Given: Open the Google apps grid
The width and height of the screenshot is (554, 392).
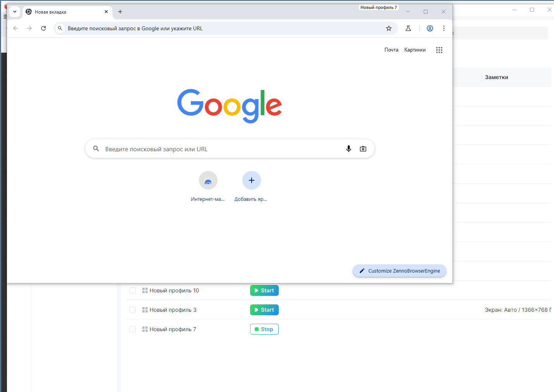Looking at the screenshot, I should coord(439,50).
